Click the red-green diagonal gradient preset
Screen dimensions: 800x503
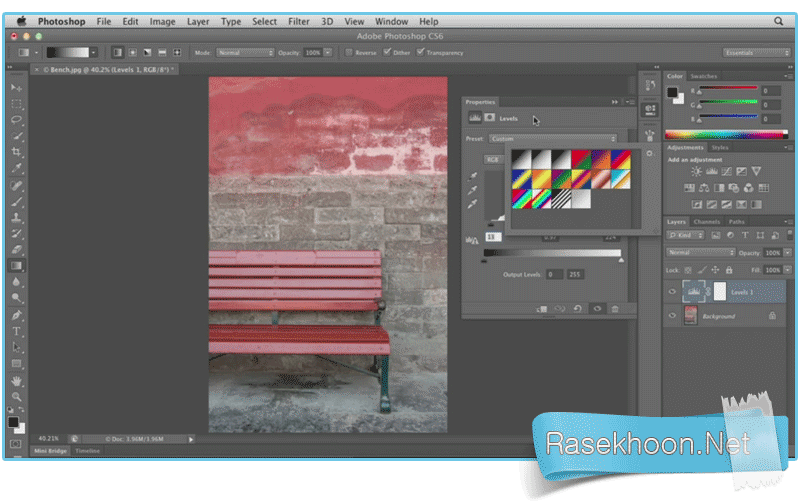pos(581,159)
